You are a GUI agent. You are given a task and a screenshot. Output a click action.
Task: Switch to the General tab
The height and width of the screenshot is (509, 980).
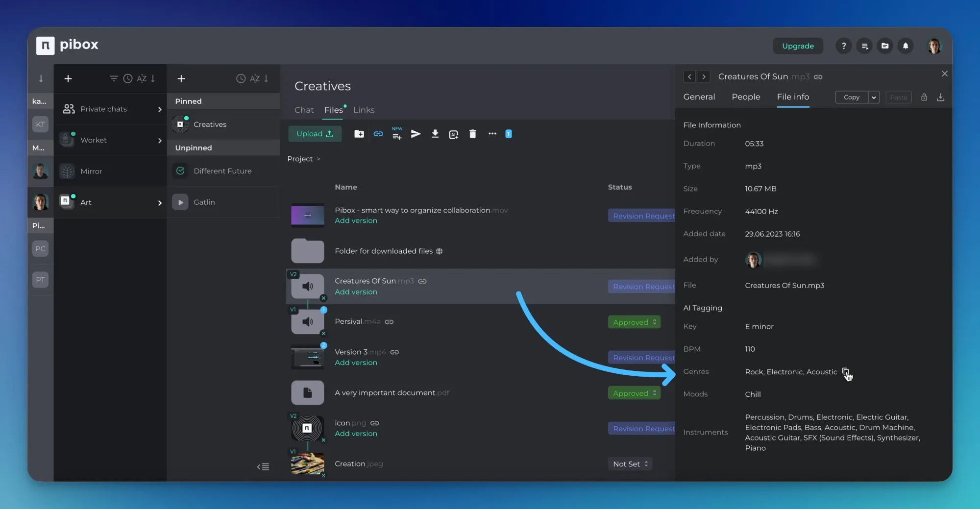[699, 97]
